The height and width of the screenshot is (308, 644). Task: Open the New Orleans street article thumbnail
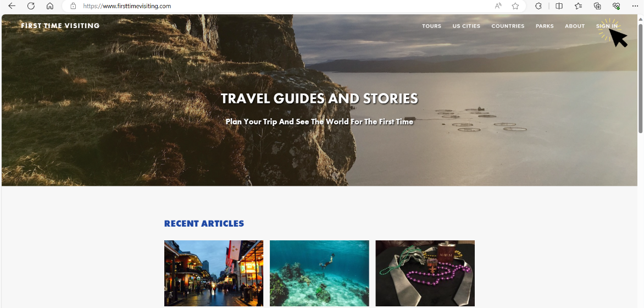click(x=214, y=273)
